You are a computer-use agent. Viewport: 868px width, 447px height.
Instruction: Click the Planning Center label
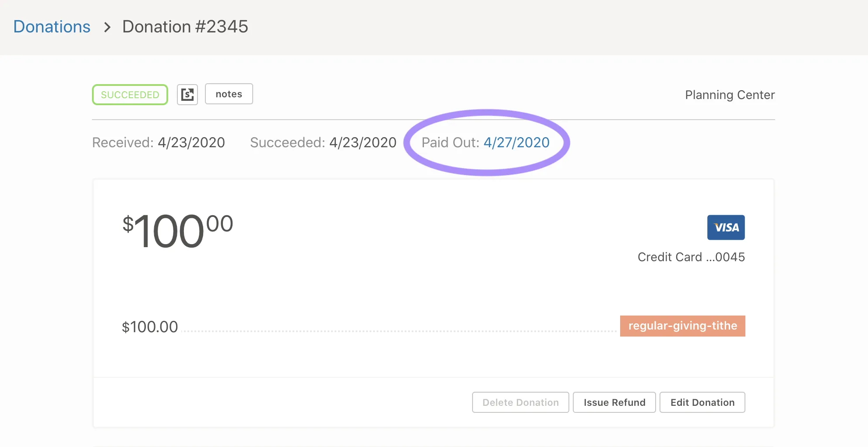[730, 94]
